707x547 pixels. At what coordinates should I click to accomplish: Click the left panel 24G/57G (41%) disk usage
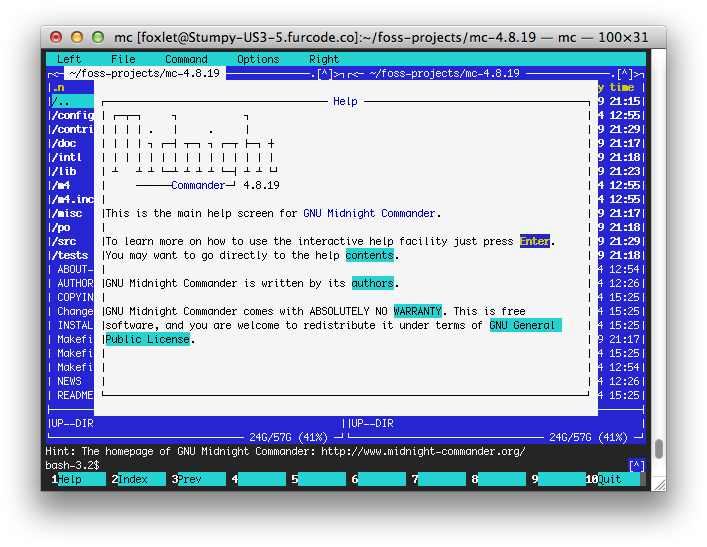(288, 437)
